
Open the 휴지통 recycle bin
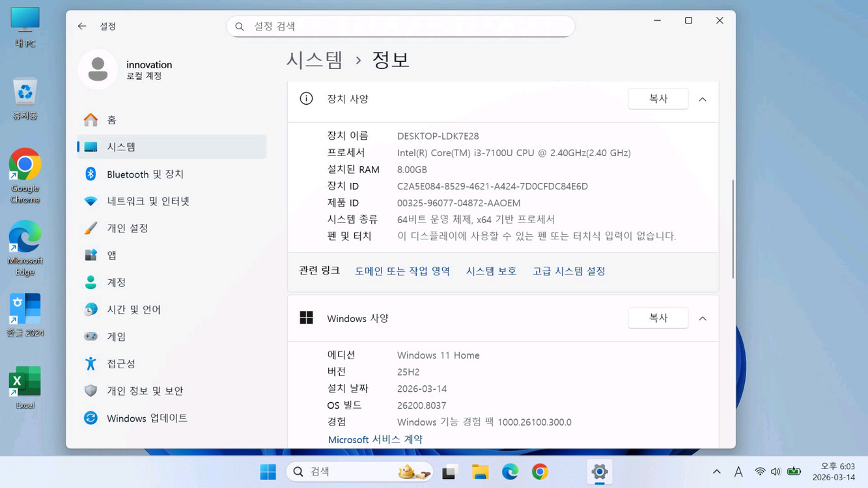click(x=24, y=91)
